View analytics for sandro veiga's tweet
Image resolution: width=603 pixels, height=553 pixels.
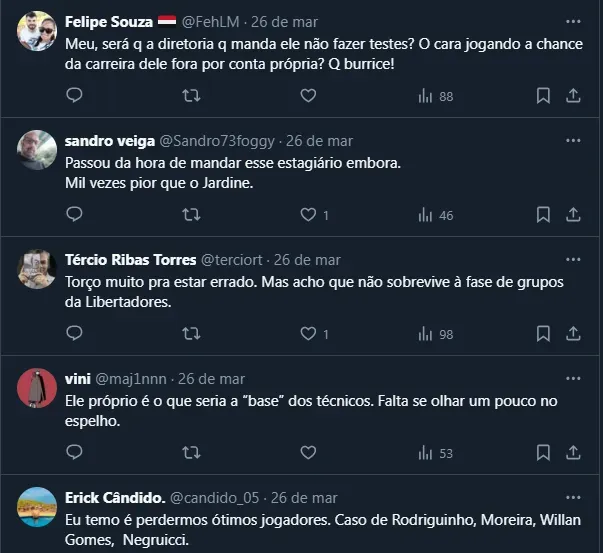tap(435, 215)
